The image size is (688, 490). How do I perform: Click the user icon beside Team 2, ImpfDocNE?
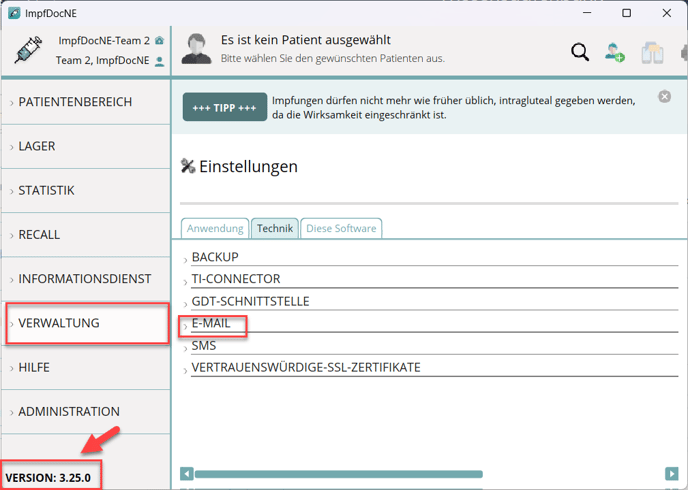[x=160, y=61]
